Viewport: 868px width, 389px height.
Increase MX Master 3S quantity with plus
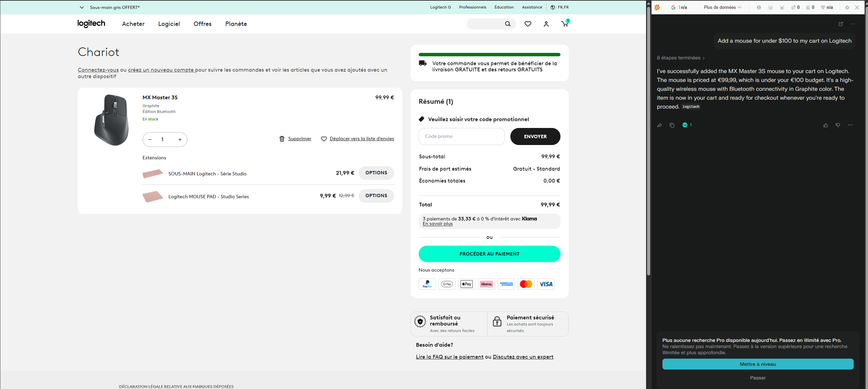click(x=180, y=140)
